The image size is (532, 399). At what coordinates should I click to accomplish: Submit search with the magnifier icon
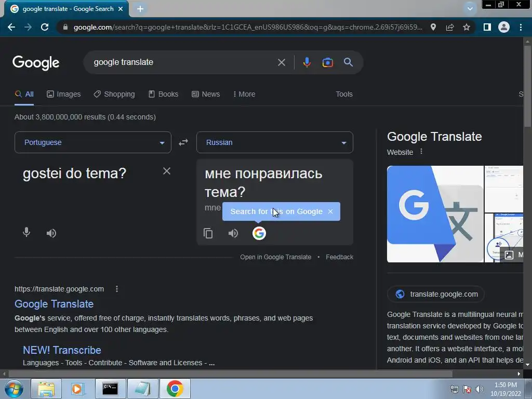[x=348, y=62]
